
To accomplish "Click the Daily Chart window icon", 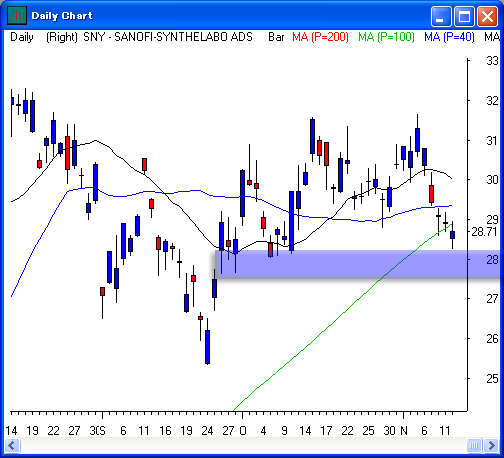I will pyautogui.click(x=17, y=15).
